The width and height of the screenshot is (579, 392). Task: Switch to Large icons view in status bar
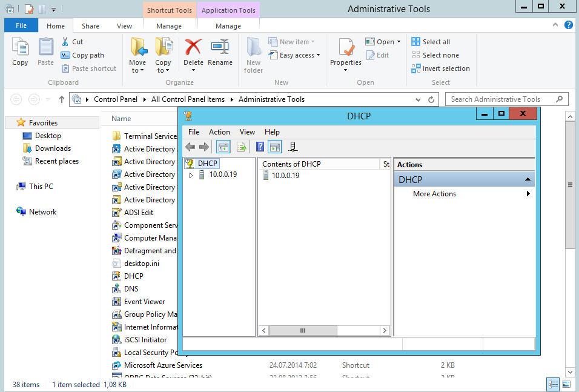(566, 385)
